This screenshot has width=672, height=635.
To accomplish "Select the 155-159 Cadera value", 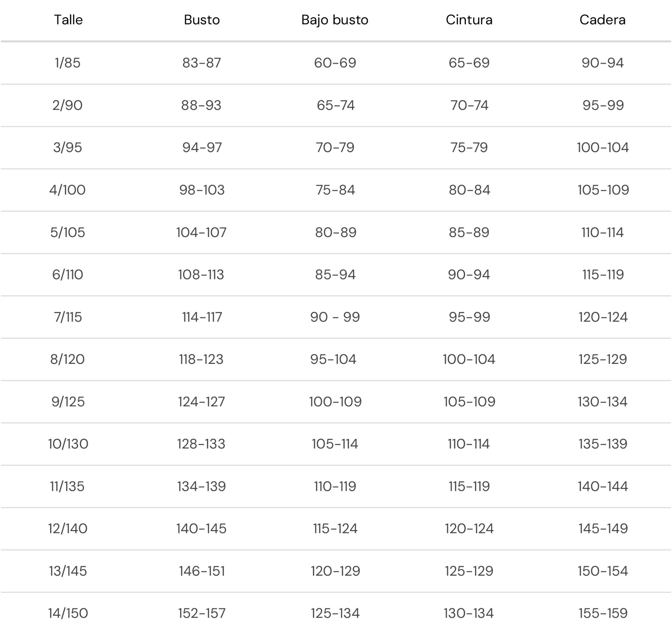I will (x=603, y=613).
